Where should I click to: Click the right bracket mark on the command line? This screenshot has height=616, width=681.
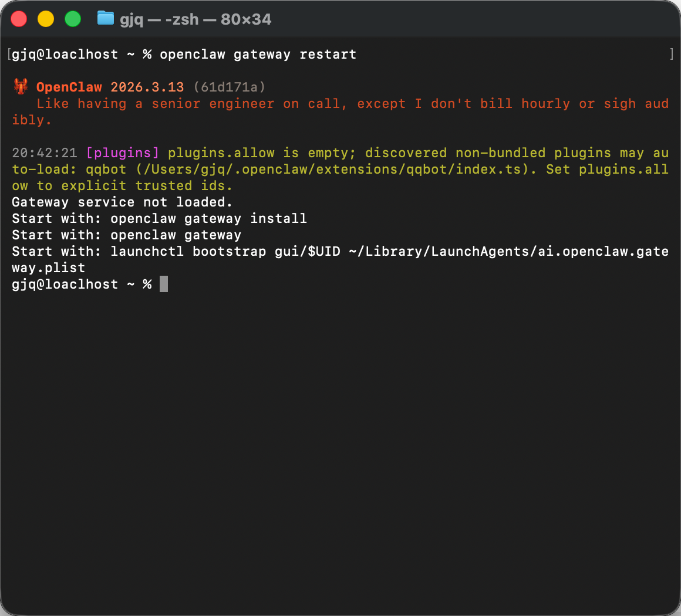[x=672, y=55]
